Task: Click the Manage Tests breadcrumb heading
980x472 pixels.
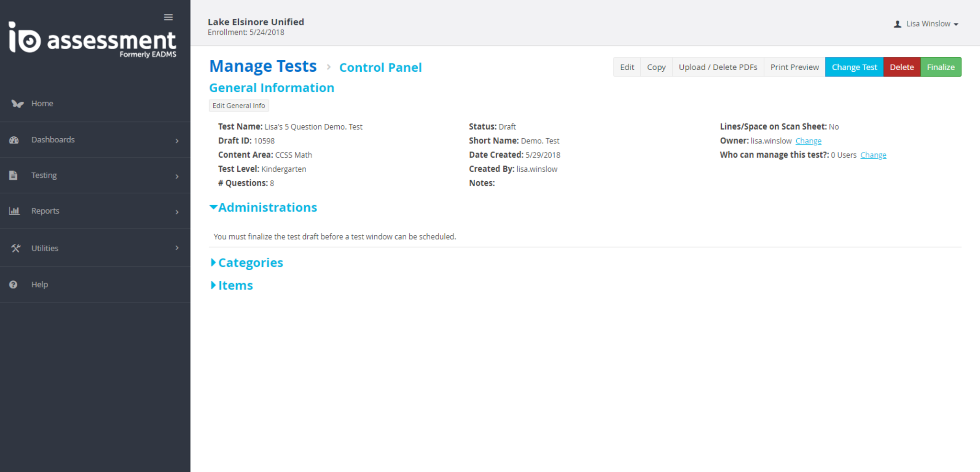Action: coord(263,66)
